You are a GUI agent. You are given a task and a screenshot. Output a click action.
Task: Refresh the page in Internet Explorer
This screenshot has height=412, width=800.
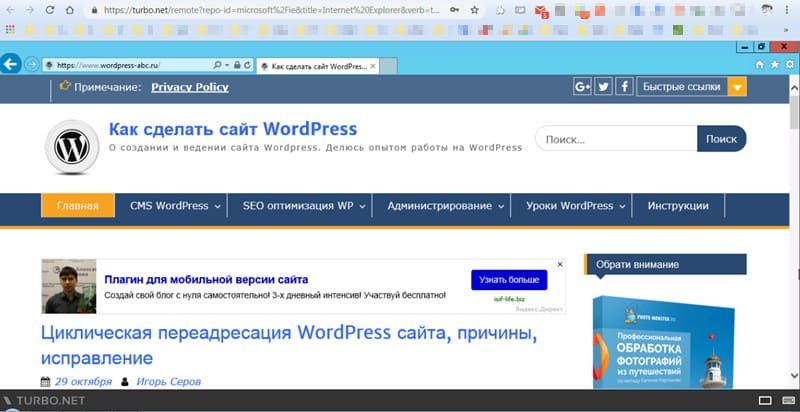[247, 65]
